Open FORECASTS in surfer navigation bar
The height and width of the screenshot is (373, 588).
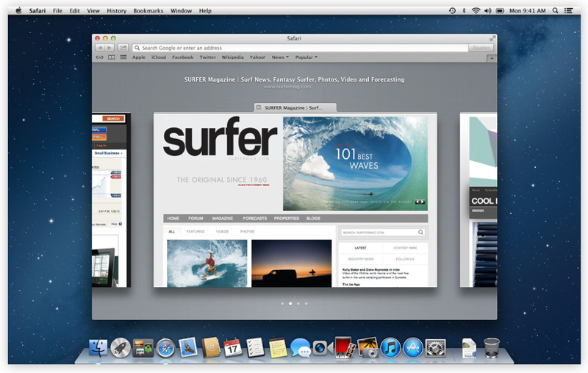254,219
